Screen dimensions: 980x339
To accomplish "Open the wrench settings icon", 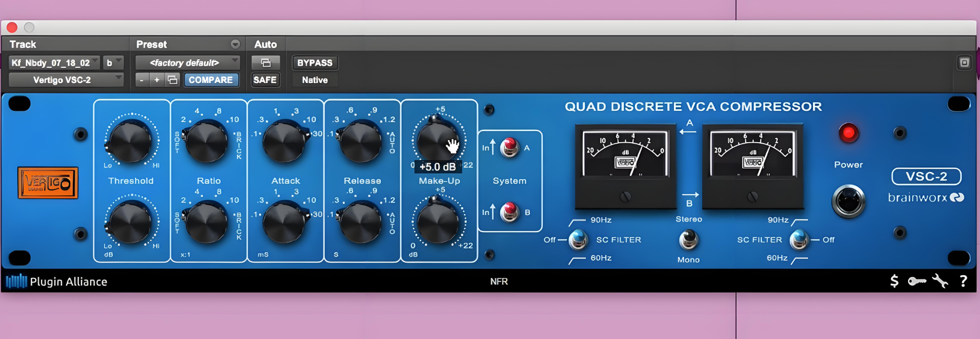I will coord(940,281).
